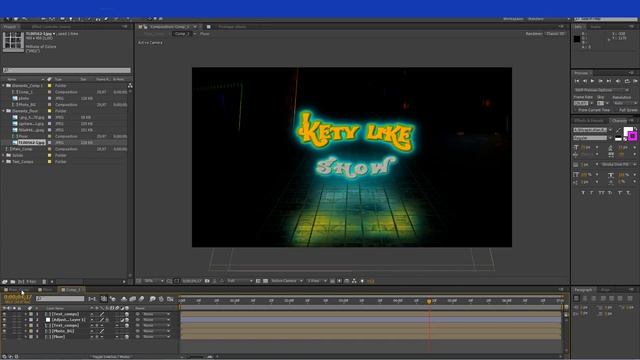Viewport: 640px width, 360px height.
Task: Hide layer 3 Text_comps eye toggle
Action: coord(4,326)
